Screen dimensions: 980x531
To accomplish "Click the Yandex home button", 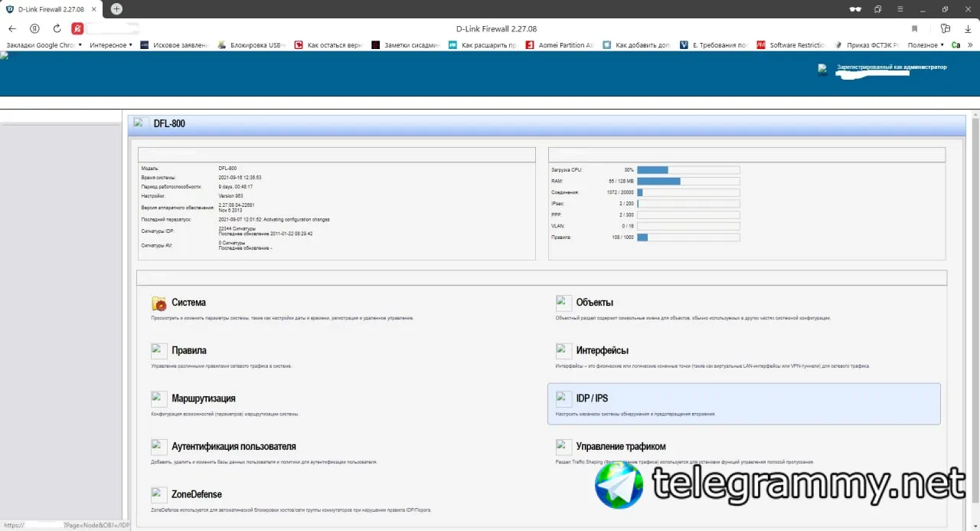I will coord(34,28).
